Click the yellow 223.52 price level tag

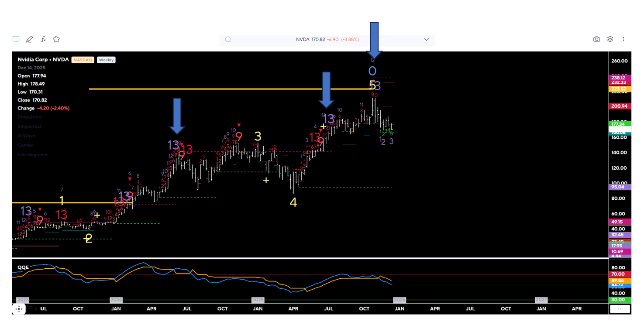click(x=619, y=89)
